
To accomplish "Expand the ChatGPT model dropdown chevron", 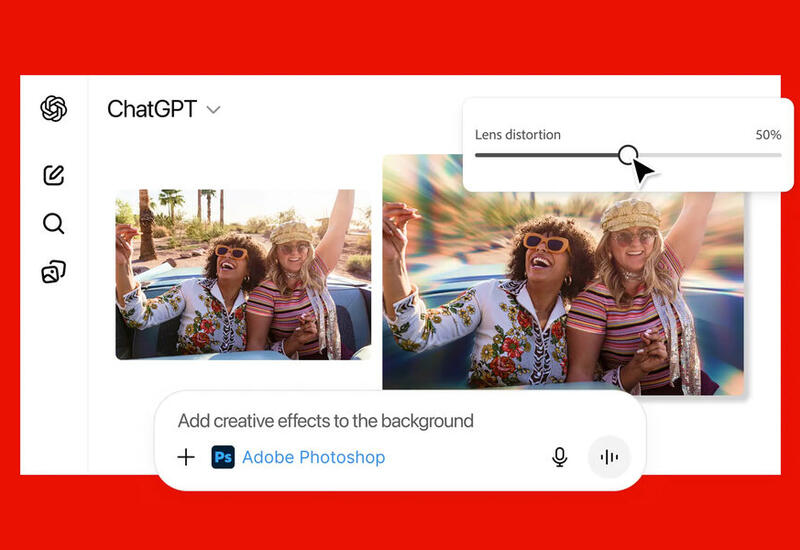I will 213,110.
